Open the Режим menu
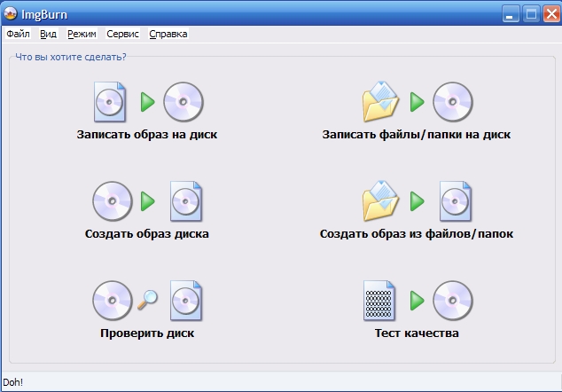The height and width of the screenshot is (392, 562). (x=82, y=34)
